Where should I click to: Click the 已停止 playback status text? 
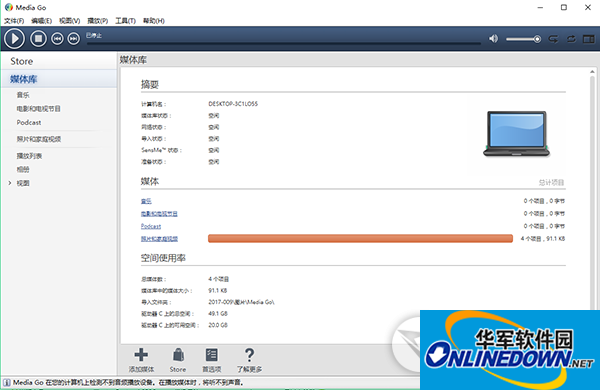pos(94,35)
